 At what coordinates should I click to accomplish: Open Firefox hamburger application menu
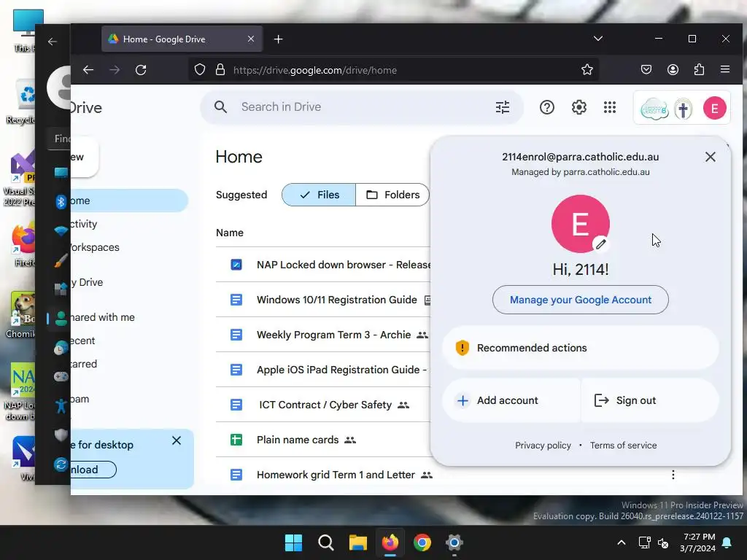pyautogui.click(x=725, y=70)
